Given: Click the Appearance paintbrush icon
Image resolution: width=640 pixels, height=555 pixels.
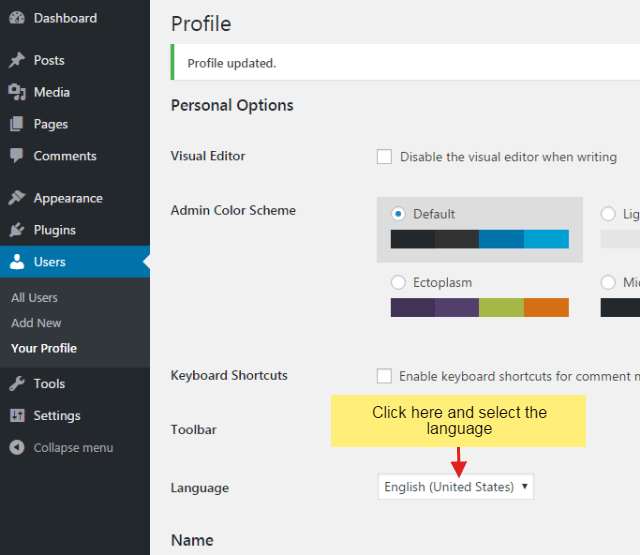Looking at the screenshot, I should (17, 198).
